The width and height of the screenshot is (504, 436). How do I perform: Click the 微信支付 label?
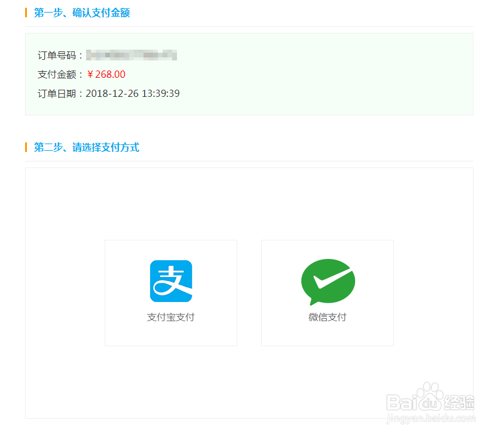328,318
